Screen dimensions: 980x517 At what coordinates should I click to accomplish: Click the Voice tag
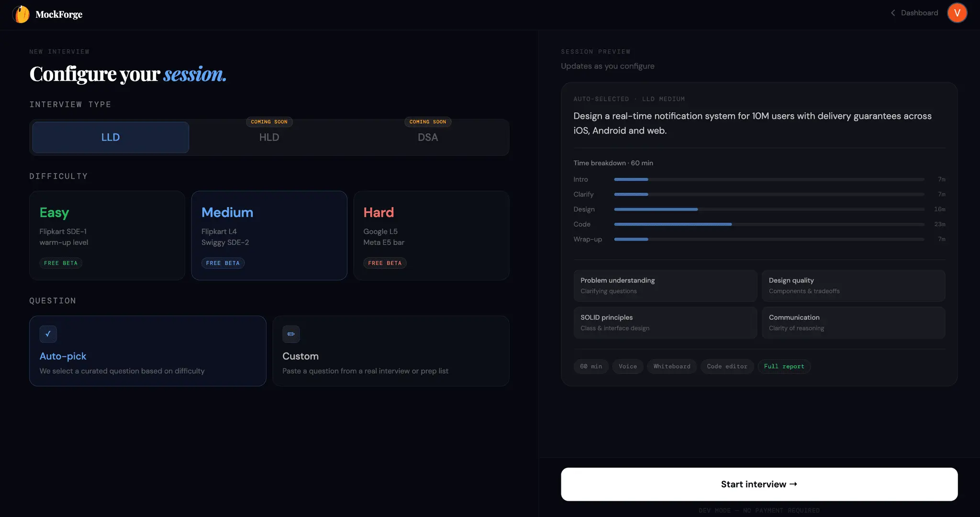628,366
